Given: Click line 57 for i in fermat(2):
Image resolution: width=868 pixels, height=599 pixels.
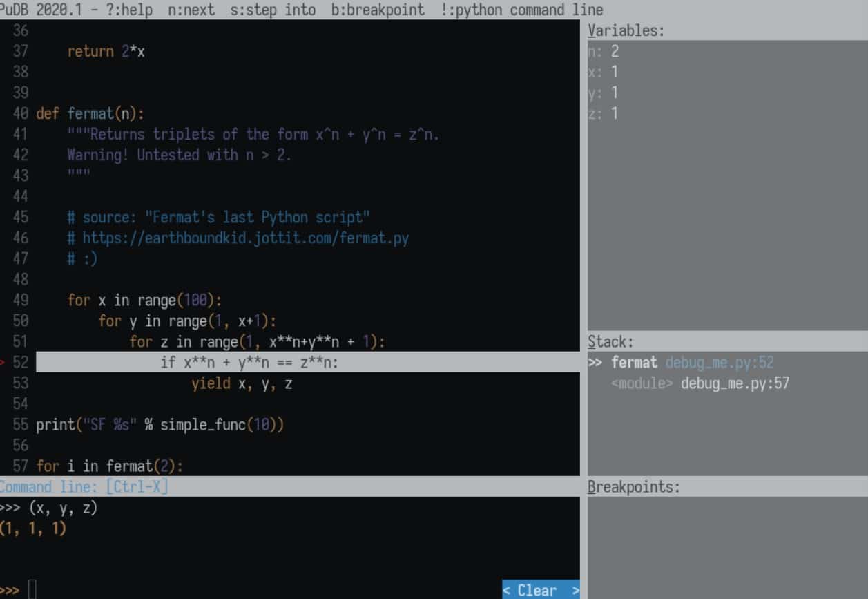Looking at the screenshot, I should click(110, 466).
